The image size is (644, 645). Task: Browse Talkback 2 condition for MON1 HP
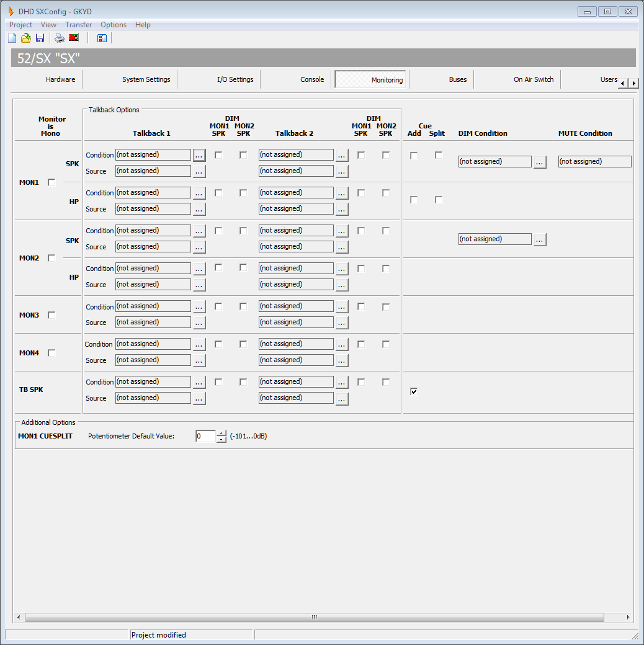coord(342,193)
